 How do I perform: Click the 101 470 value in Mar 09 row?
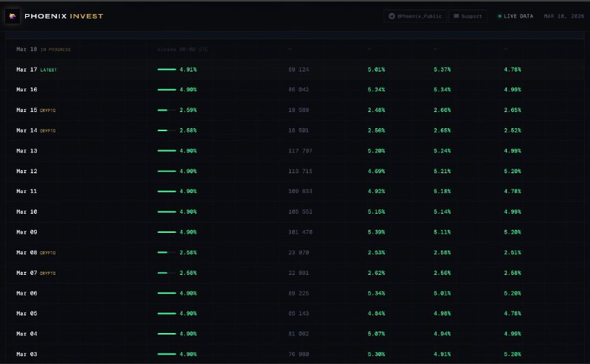(x=300, y=232)
